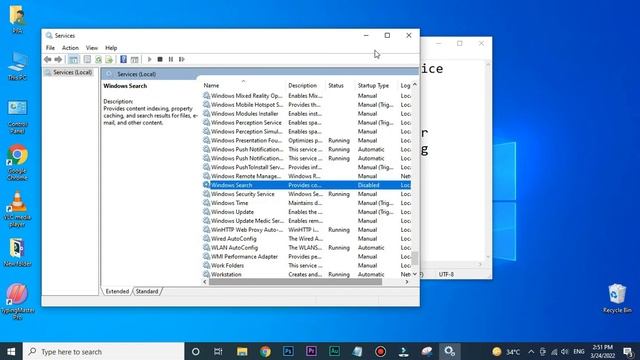Select Windows PushToInstall Service row
The width and height of the screenshot is (640, 360).
307,167
